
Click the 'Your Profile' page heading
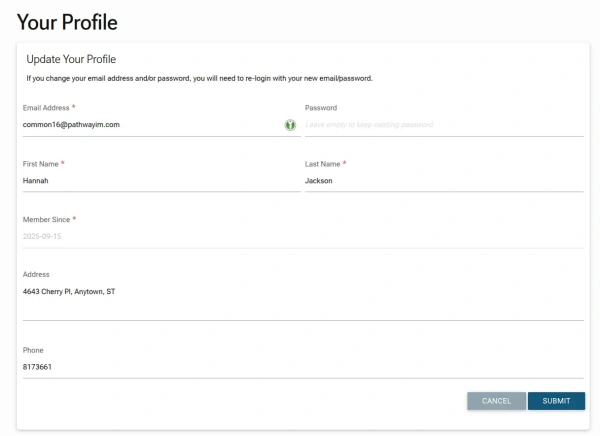pos(67,22)
